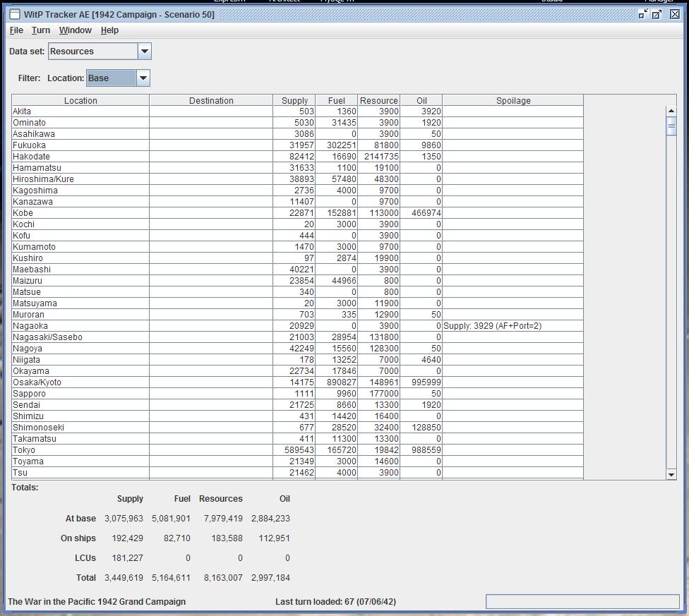Click 'Last turn loaded: 67 (07/06/42)' status text
689x616 pixels.
click(x=336, y=601)
